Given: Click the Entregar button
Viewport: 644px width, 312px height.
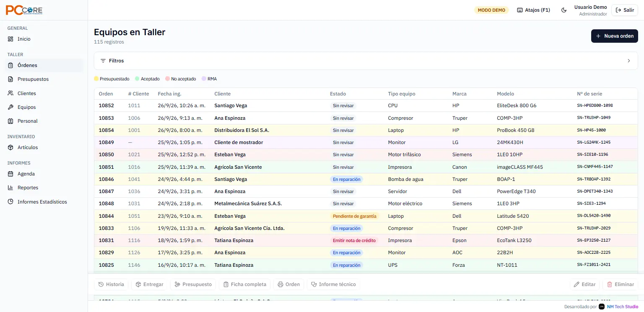Looking at the screenshot, I should point(149,284).
